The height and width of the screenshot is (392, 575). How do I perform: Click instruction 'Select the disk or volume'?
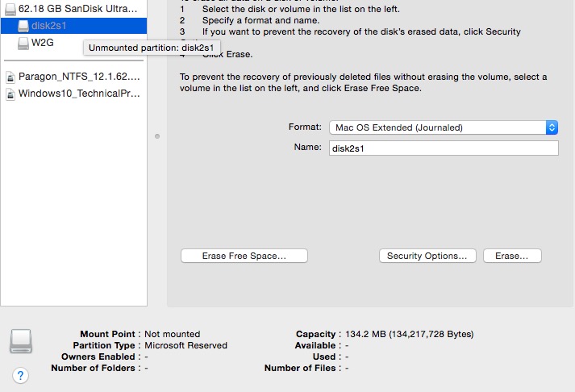[301, 9]
